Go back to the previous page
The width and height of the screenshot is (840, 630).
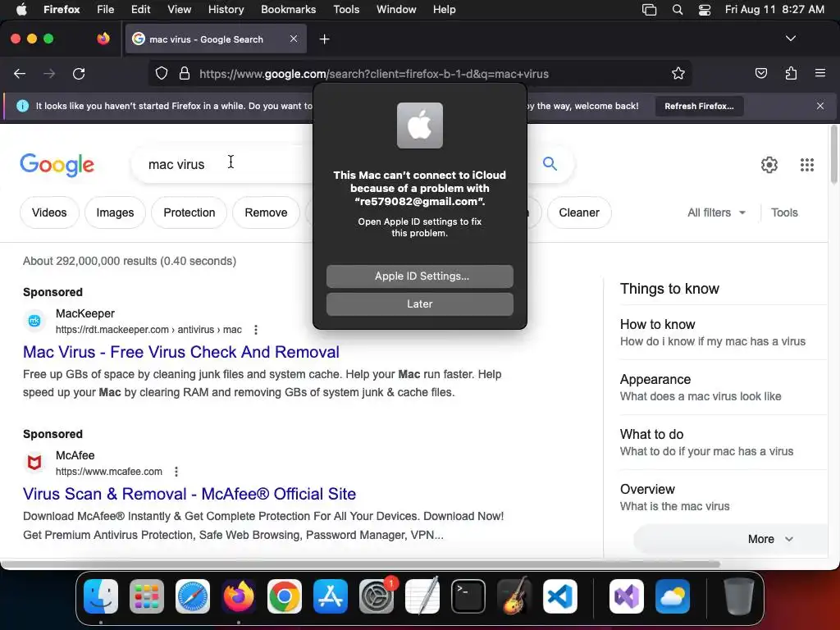[20, 73]
